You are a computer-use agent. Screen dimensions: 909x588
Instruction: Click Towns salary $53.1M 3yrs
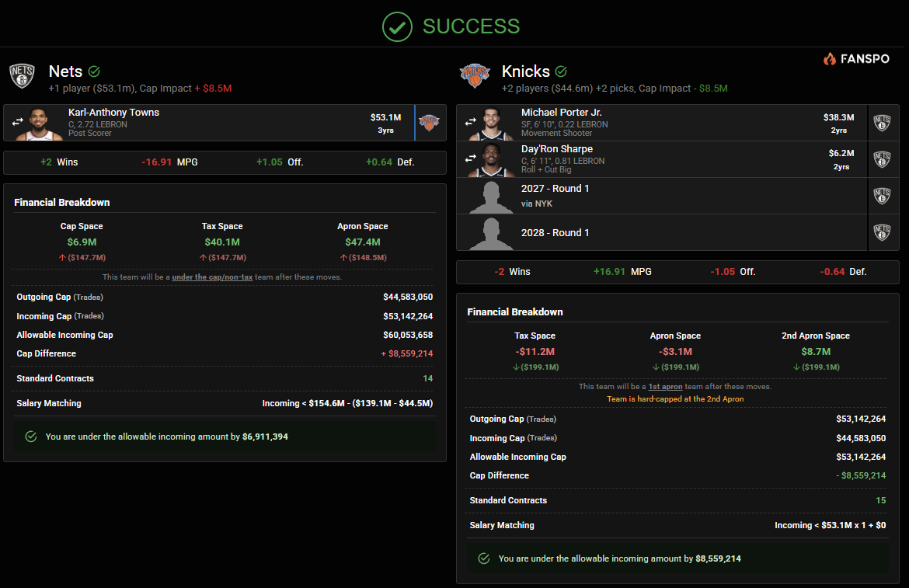[x=385, y=124]
